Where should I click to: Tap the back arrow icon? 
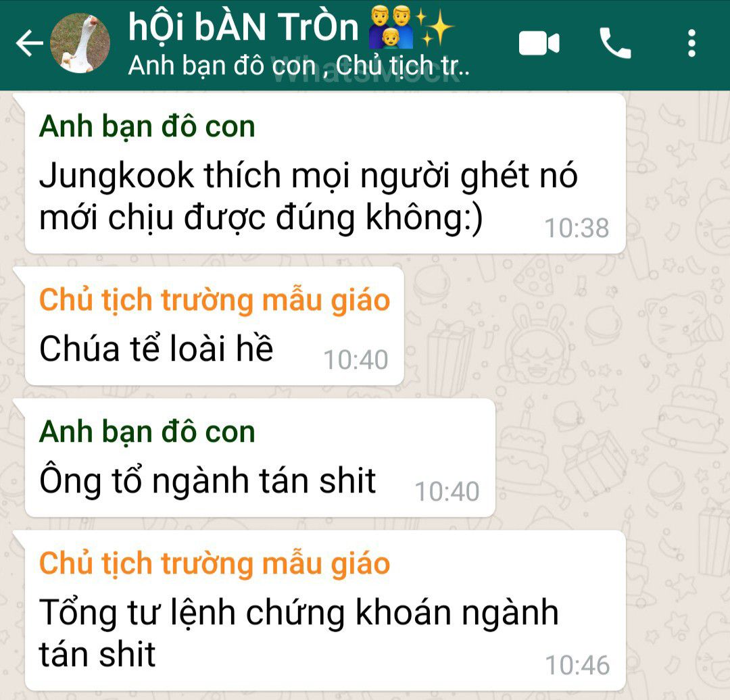click(29, 43)
